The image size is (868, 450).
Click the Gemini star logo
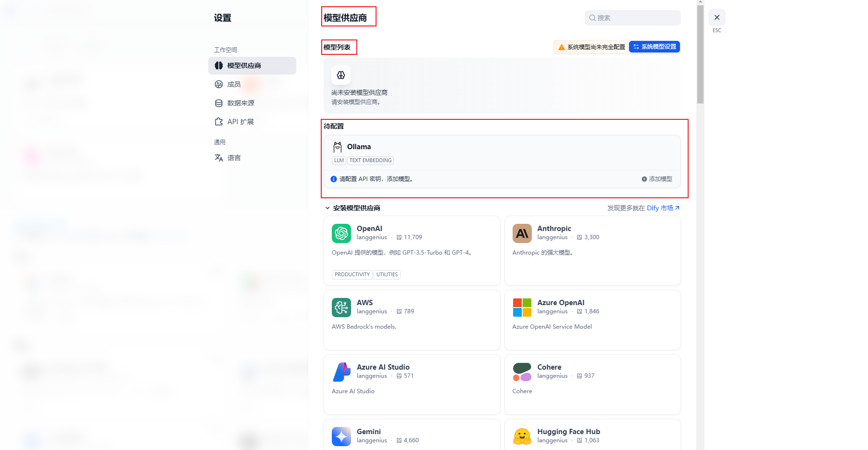pyautogui.click(x=341, y=437)
